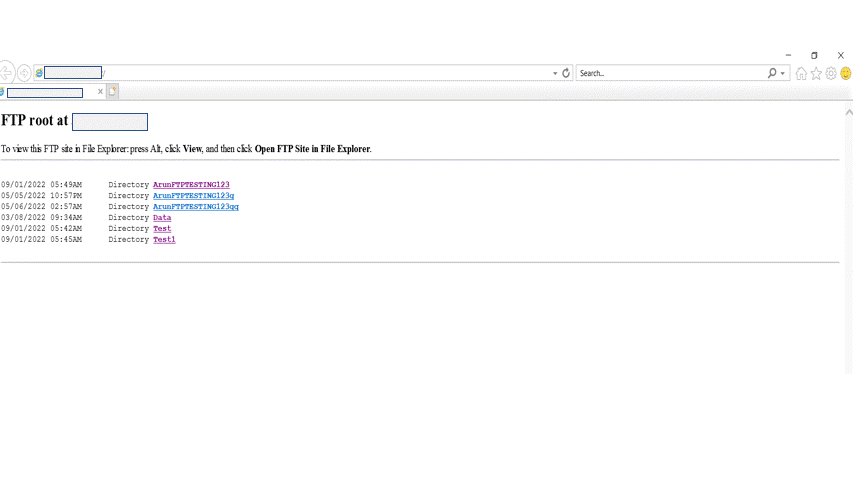Select the active FTP browser tab
The image size is (853, 480).
pos(45,92)
